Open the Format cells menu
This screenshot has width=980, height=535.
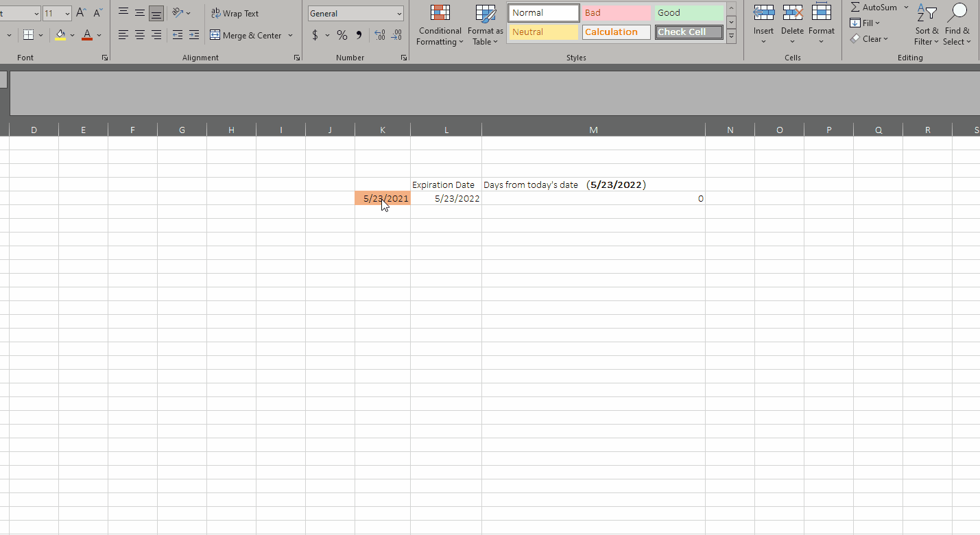click(822, 25)
